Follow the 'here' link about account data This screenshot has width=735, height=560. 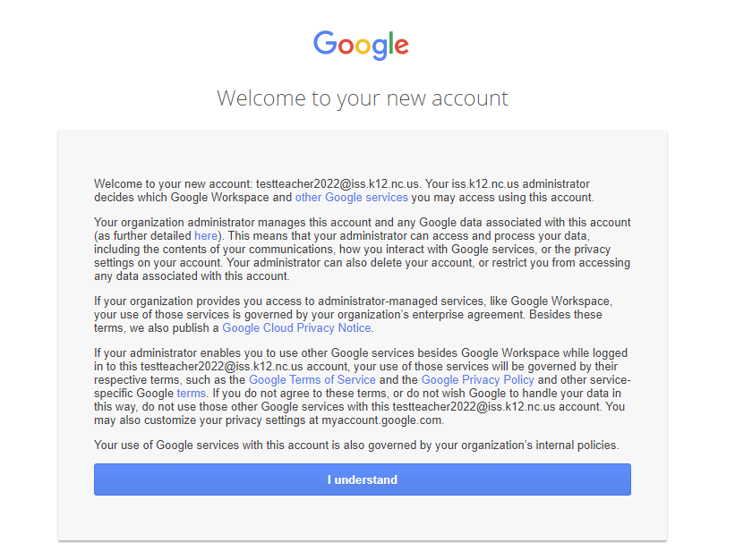click(206, 235)
